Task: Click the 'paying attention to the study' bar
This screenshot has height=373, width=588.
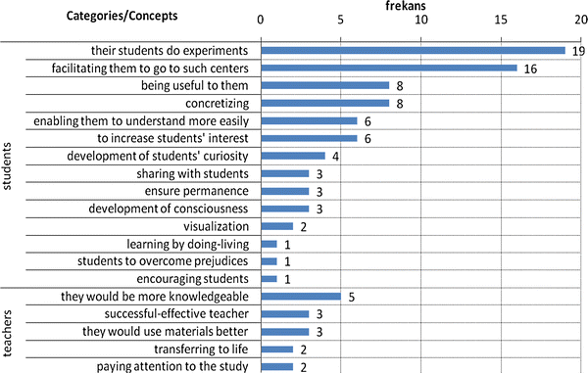Action: [x=277, y=366]
